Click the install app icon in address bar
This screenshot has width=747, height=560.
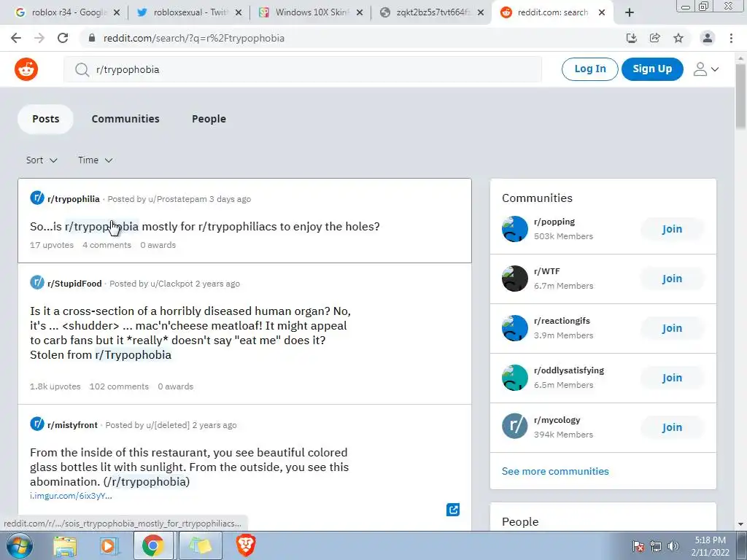[x=631, y=38]
